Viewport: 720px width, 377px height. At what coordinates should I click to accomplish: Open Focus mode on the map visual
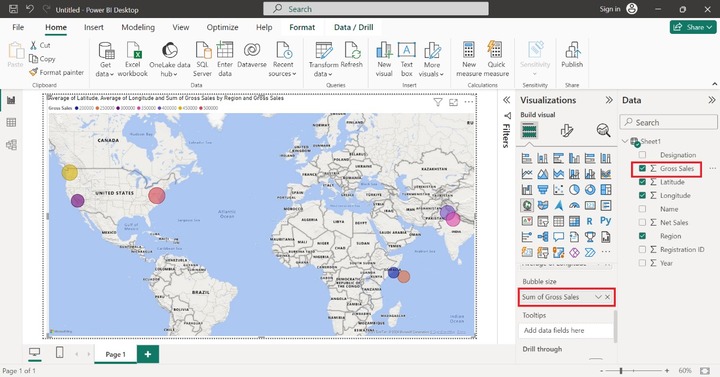(453, 102)
